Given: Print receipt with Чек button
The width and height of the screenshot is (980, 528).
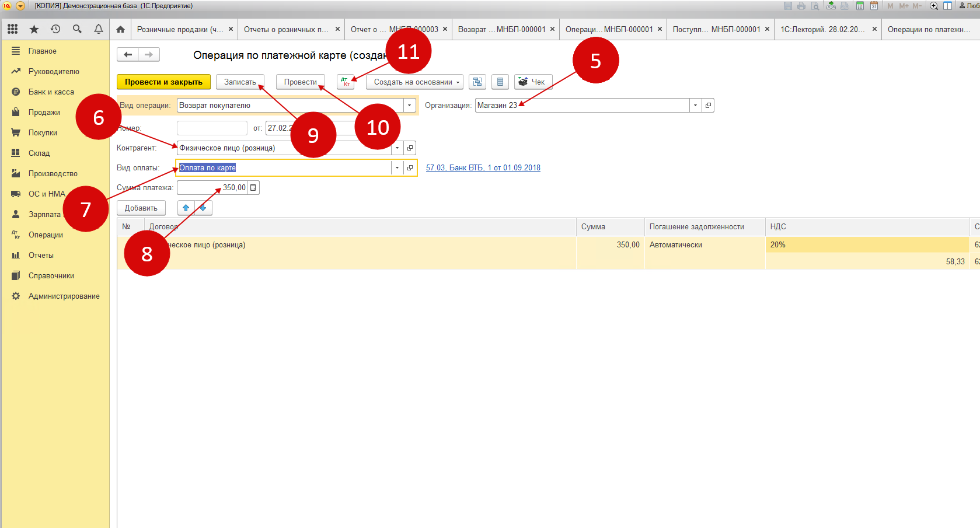Looking at the screenshot, I should coord(533,82).
